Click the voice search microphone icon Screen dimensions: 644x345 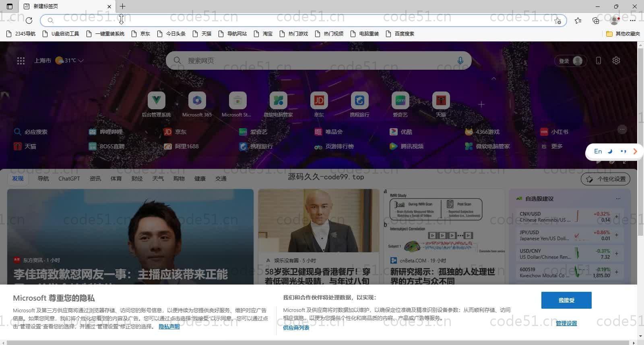(x=460, y=60)
